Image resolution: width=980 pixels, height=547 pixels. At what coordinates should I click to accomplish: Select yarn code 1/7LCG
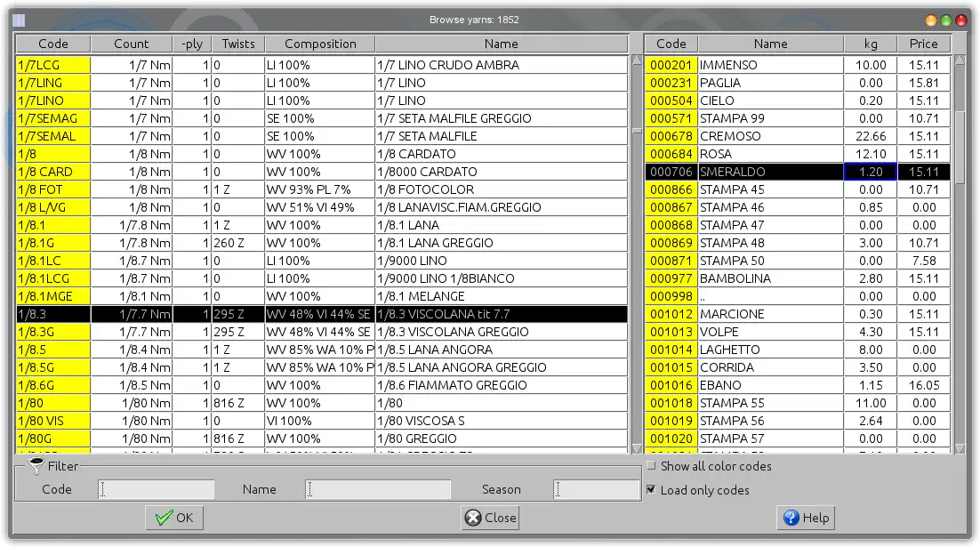(x=53, y=65)
